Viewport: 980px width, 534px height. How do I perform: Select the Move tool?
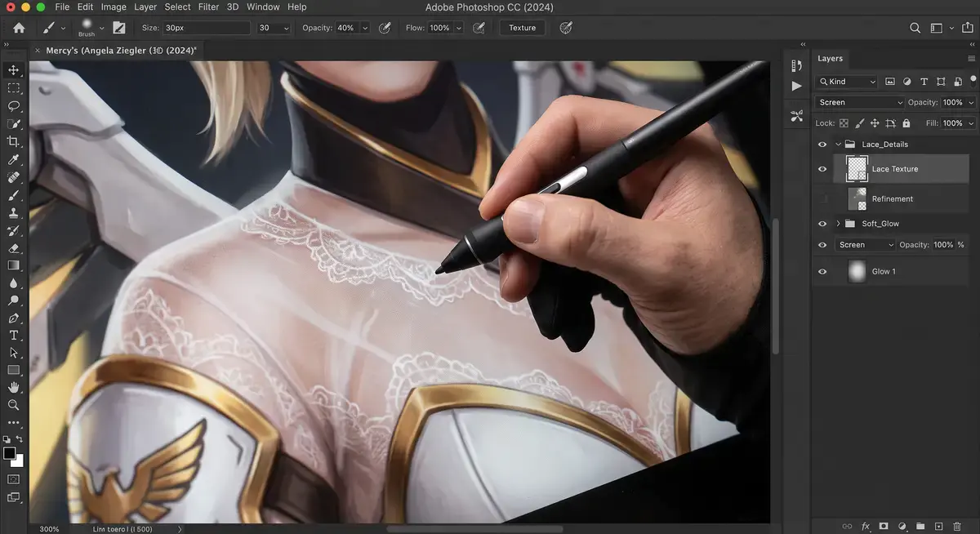click(14, 70)
